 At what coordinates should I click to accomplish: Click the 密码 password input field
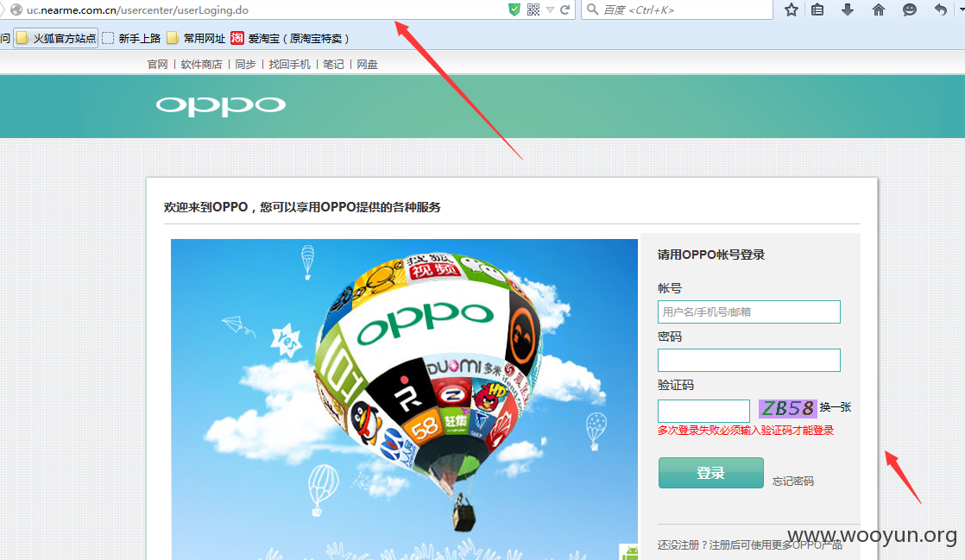(749, 360)
